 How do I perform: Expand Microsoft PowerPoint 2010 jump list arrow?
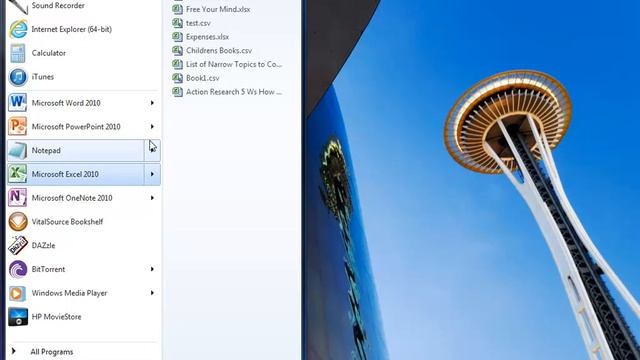point(152,127)
